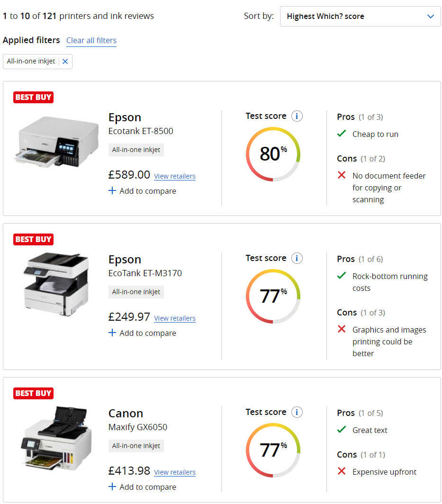View retailers for Epson Ecotank ET-8500
The width and height of the screenshot is (442, 504).
point(175,176)
